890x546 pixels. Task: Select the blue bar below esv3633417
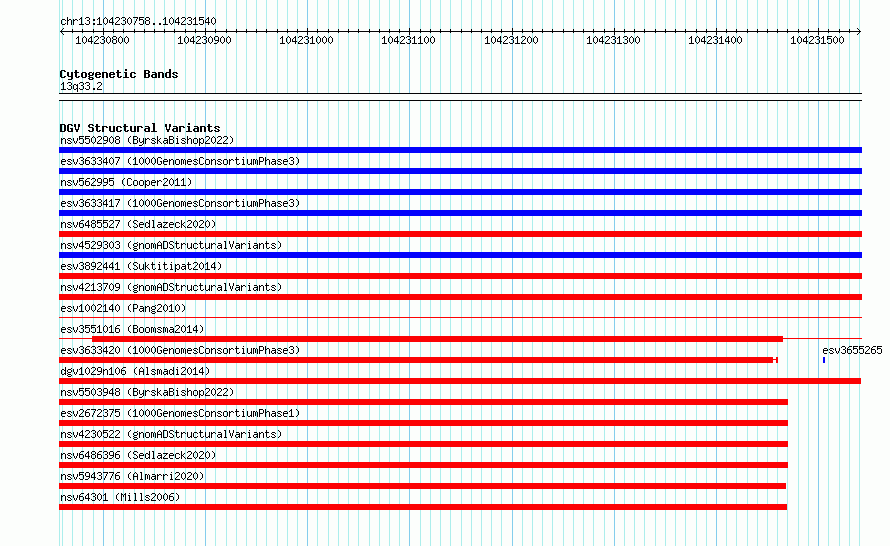[x=460, y=213]
